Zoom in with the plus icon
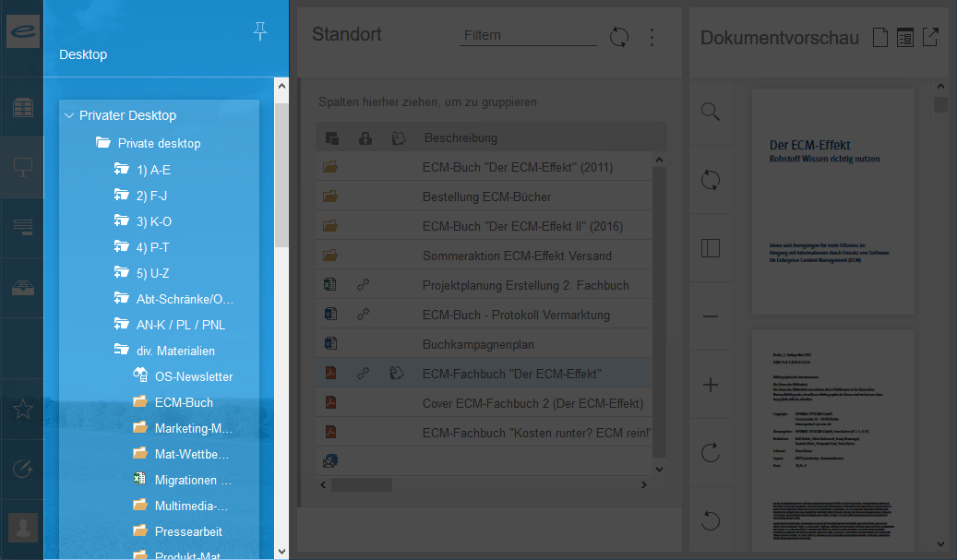 [x=711, y=386]
